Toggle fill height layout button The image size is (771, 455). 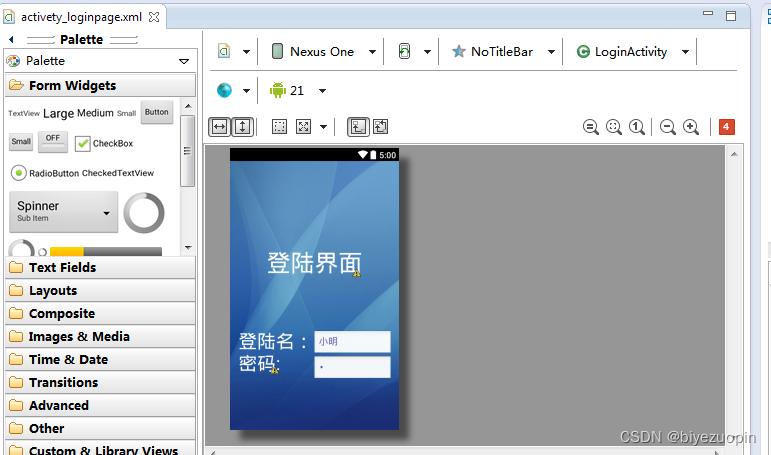tap(242, 127)
